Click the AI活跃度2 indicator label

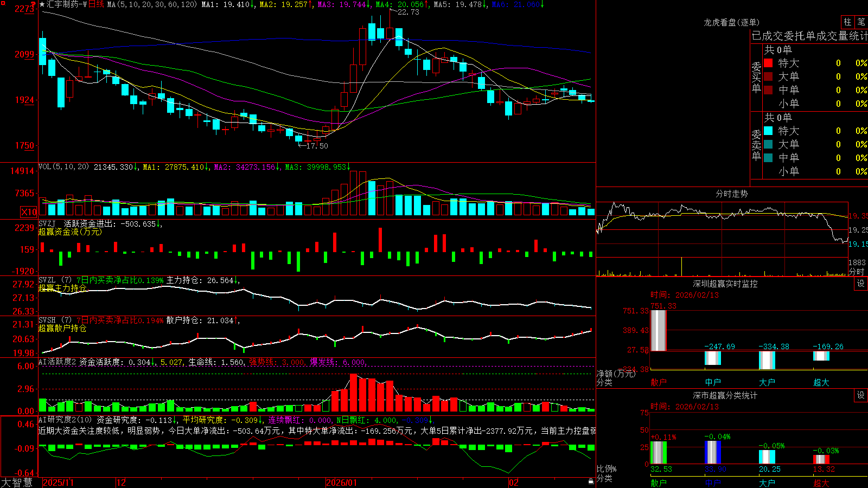click(x=58, y=362)
